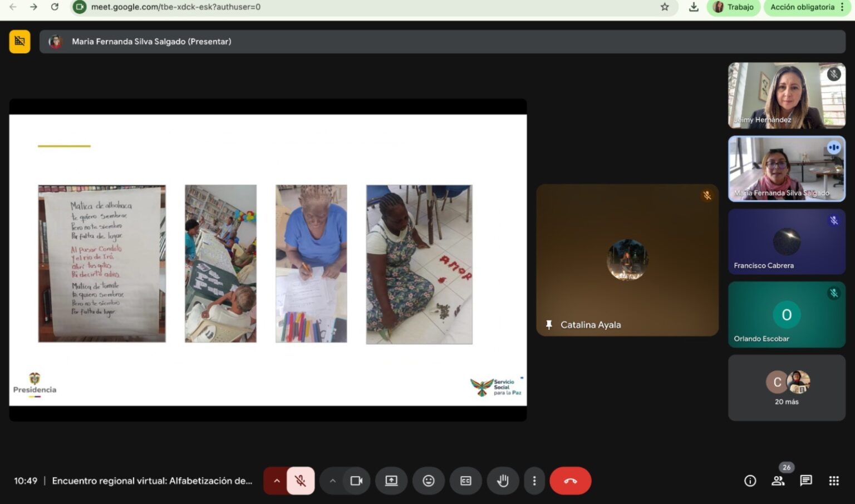Viewport: 855px width, 504px height.
Task: Bookmark this page with the star icon
Action: 665,7
